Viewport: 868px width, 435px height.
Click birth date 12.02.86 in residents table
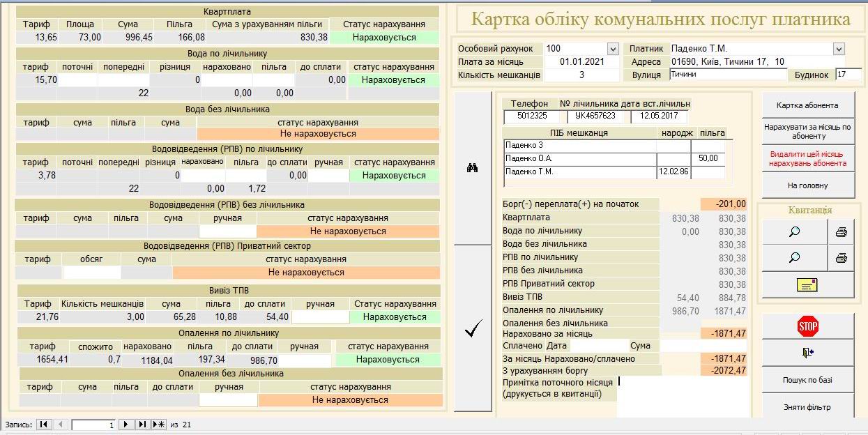coord(673,171)
